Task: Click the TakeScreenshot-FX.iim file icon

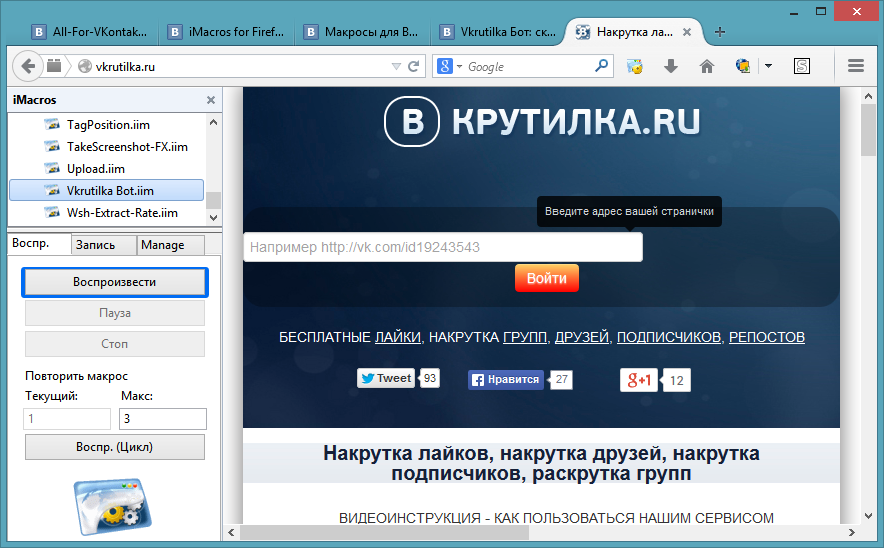Action: [52, 147]
